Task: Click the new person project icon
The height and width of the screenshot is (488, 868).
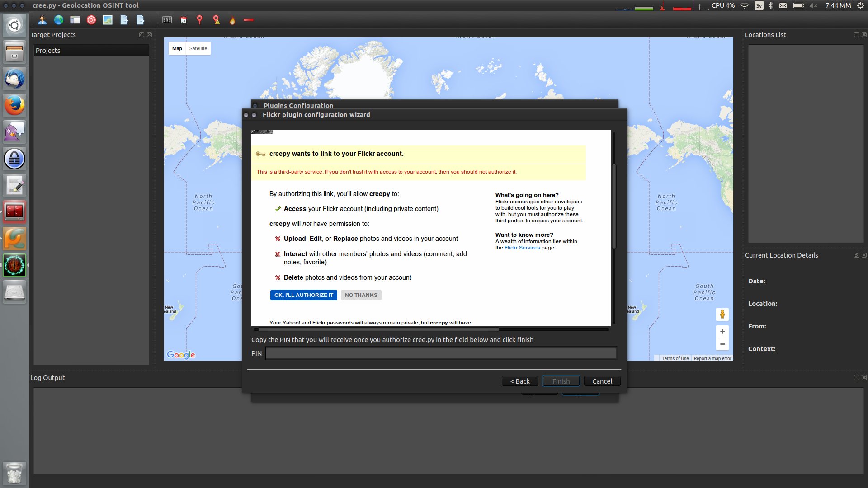Action: click(42, 20)
